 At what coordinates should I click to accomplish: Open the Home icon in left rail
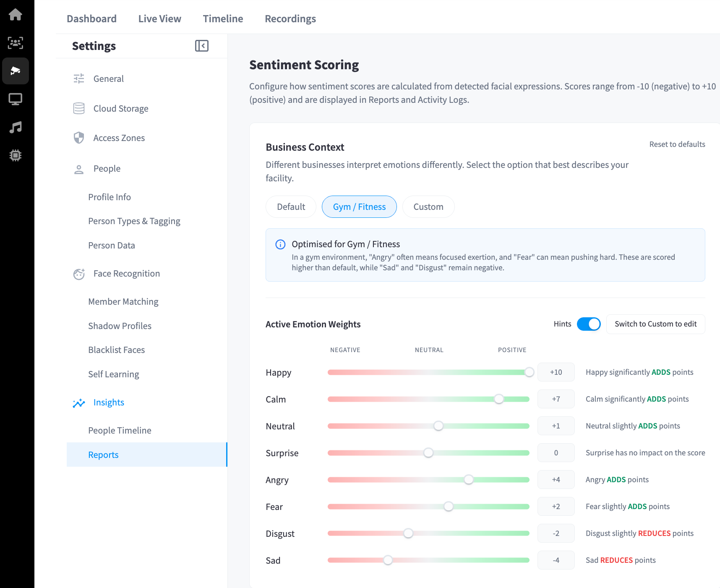pos(16,15)
